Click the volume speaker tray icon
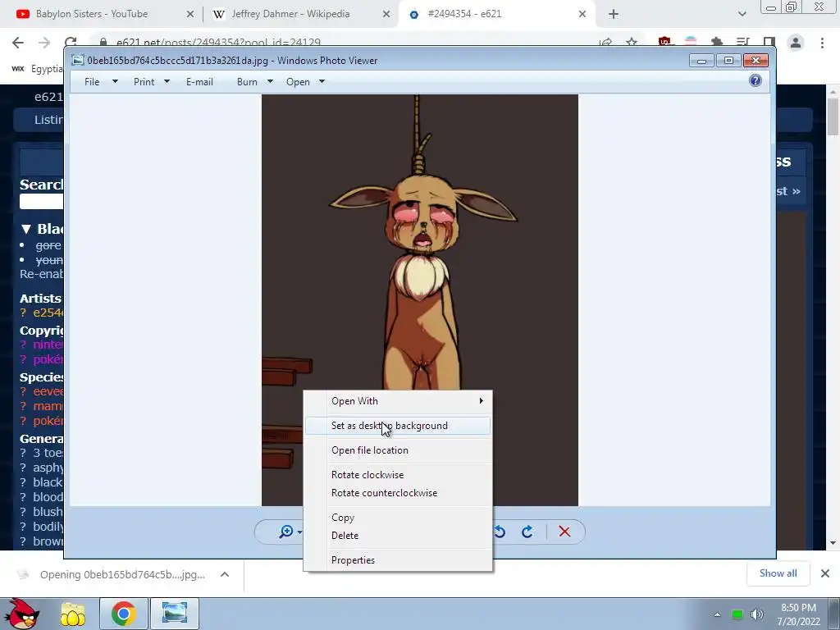Screen dimensions: 840x630 (757, 614)
